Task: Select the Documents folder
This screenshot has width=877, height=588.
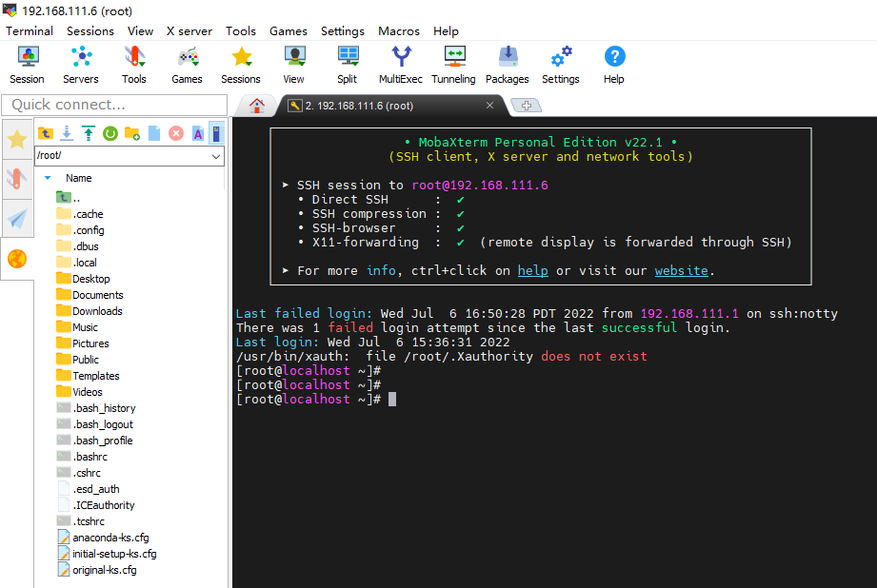Action: click(x=90, y=295)
